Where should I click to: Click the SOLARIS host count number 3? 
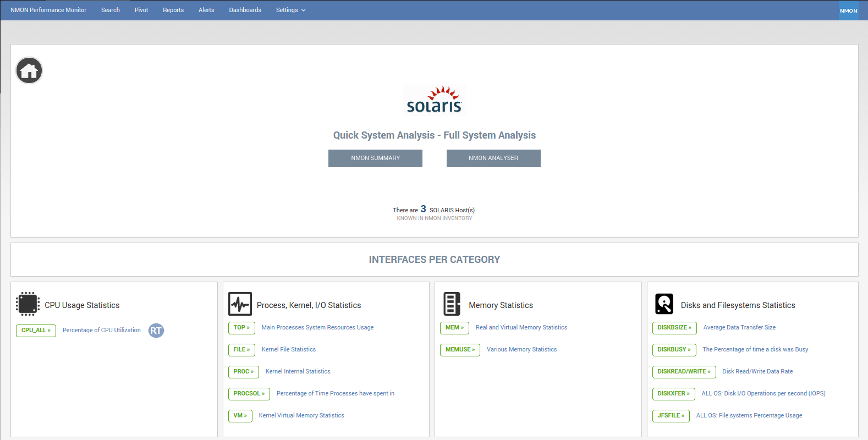point(424,209)
